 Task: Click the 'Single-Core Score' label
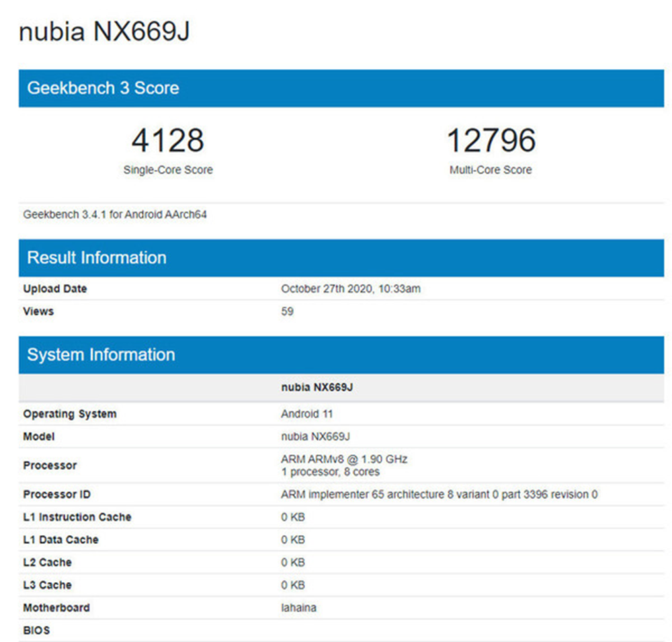point(168,170)
